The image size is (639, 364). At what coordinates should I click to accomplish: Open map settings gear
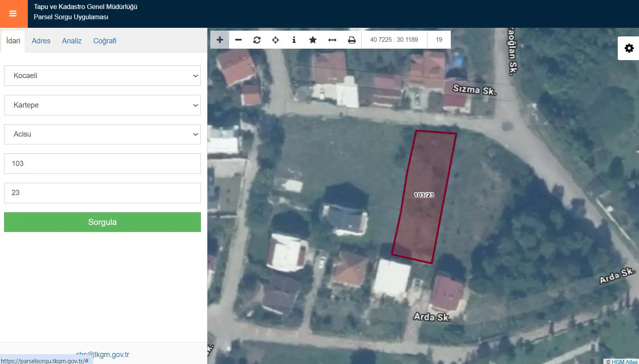click(629, 48)
